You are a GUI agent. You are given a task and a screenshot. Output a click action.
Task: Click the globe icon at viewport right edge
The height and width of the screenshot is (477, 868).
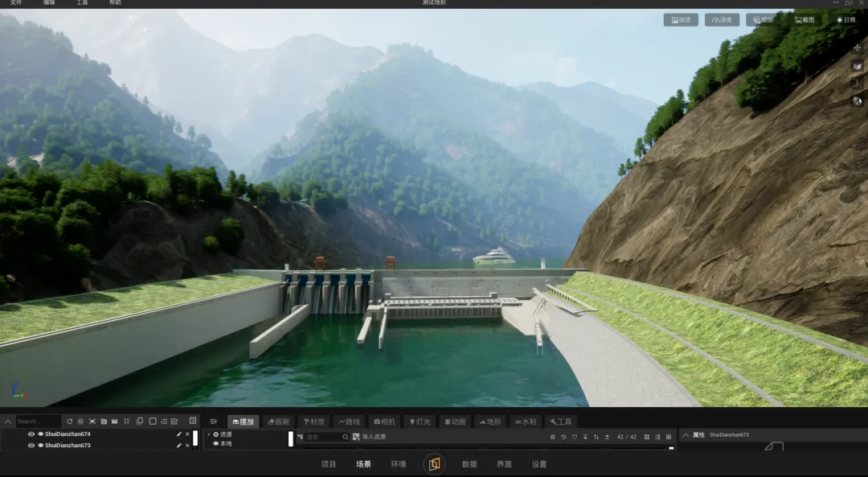pyautogui.click(x=857, y=101)
